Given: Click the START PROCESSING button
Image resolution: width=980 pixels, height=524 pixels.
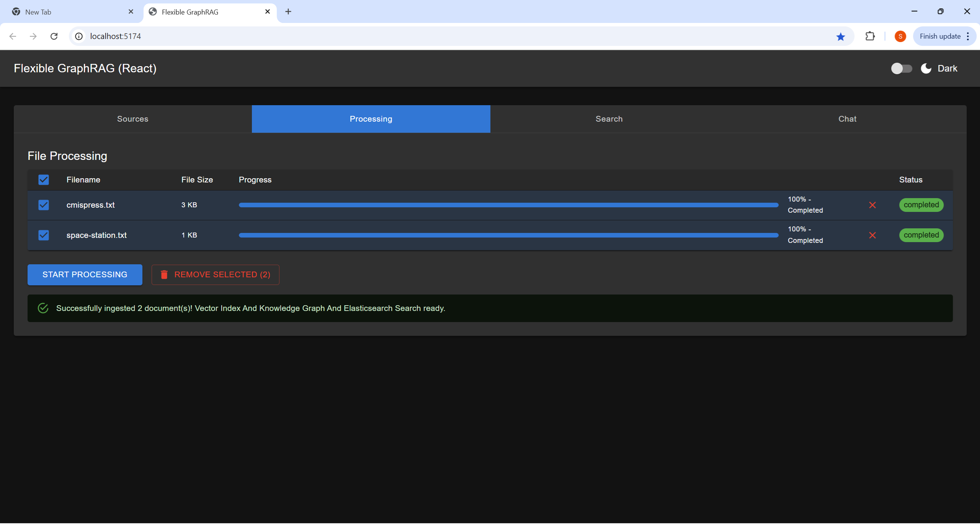Looking at the screenshot, I should pos(85,275).
